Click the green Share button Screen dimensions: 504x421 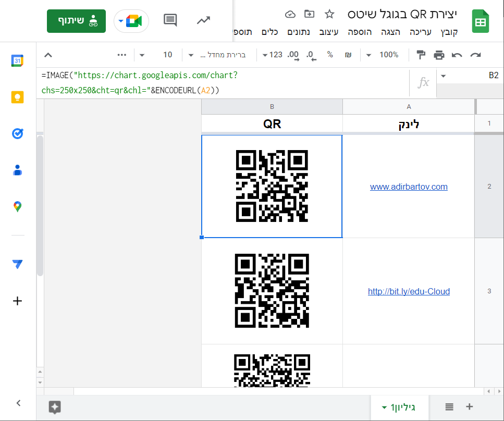click(x=76, y=21)
